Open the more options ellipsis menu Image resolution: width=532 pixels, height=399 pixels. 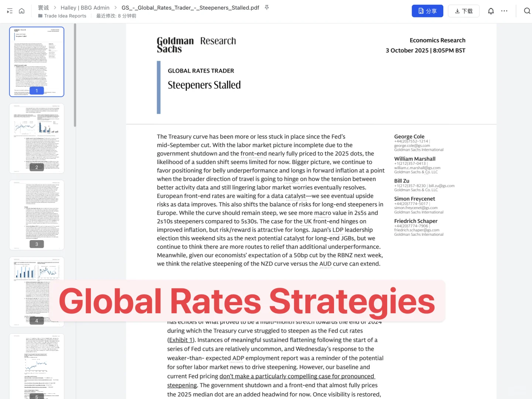coord(504,11)
